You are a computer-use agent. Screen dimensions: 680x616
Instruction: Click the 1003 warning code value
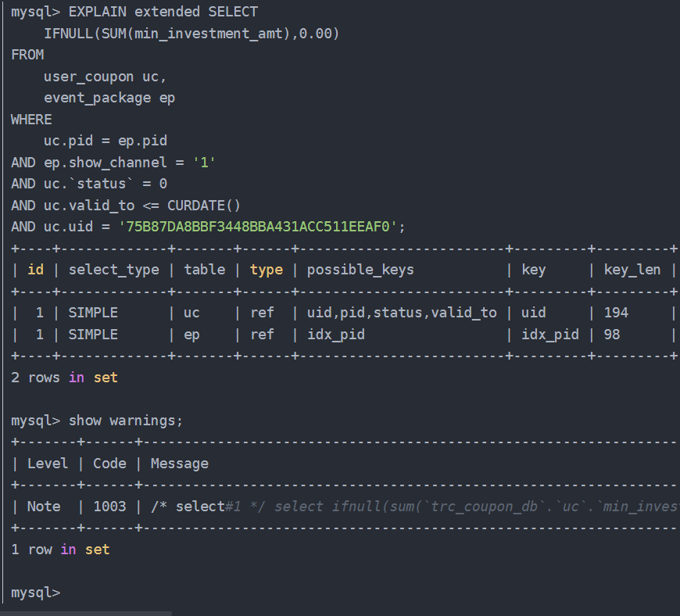109,507
